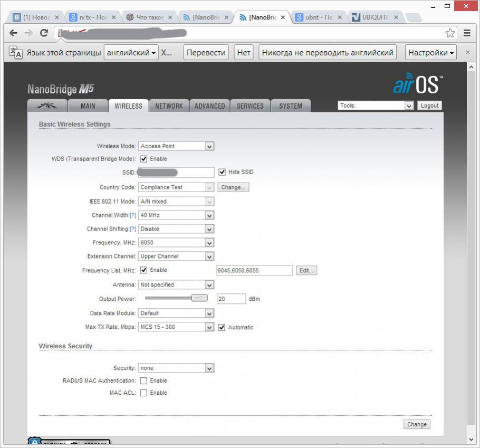Click the Output Power slider handle
Image resolution: width=480 pixels, height=448 pixels.
(199, 298)
